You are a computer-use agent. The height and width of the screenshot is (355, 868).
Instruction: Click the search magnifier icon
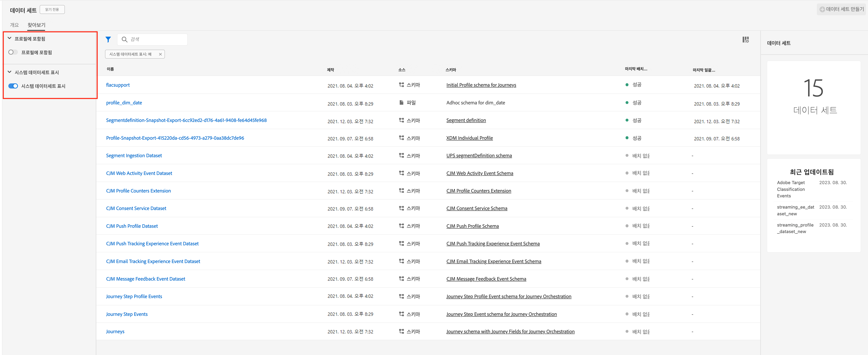(x=124, y=39)
